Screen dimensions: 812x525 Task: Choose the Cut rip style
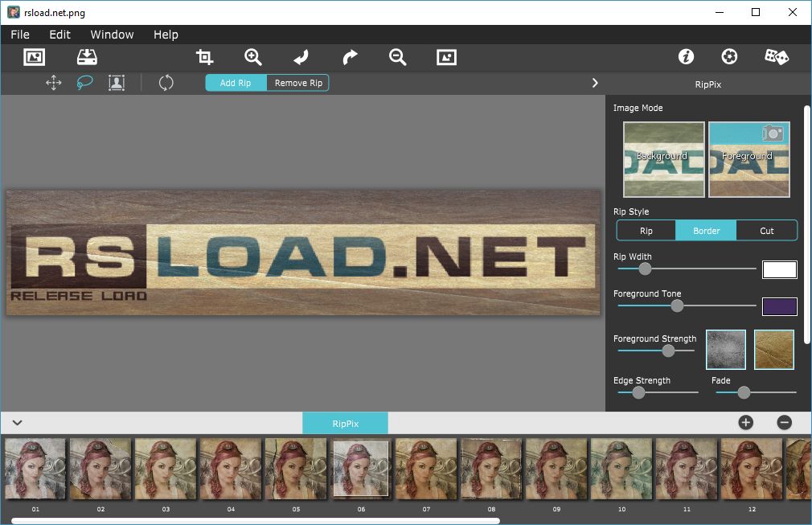click(767, 231)
